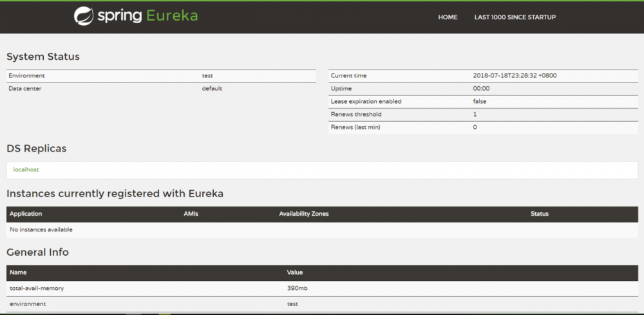Select the System Status heading
The height and width of the screenshot is (315, 644).
43,57
